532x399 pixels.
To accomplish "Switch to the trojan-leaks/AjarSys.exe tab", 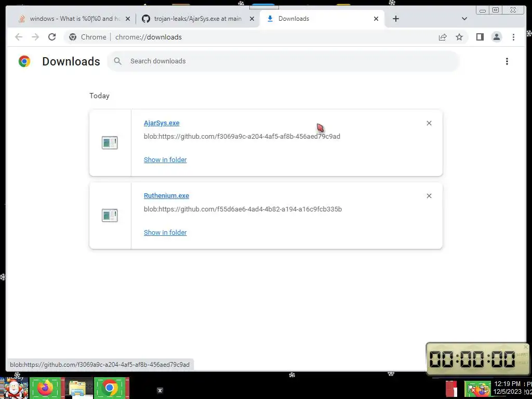I will (x=197, y=19).
